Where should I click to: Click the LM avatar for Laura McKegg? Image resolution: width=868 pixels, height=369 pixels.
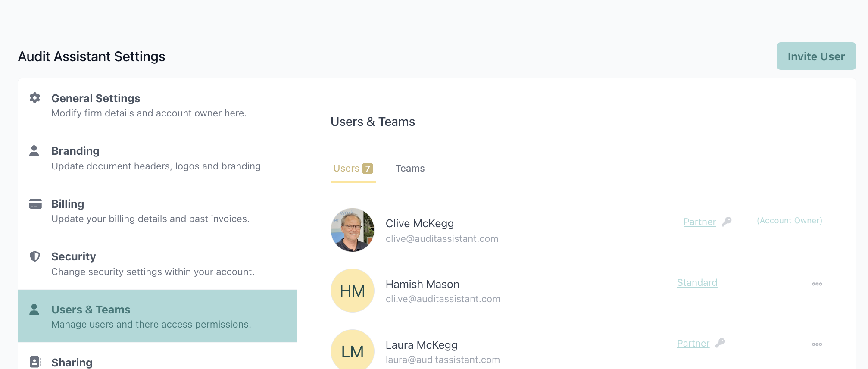pos(353,350)
